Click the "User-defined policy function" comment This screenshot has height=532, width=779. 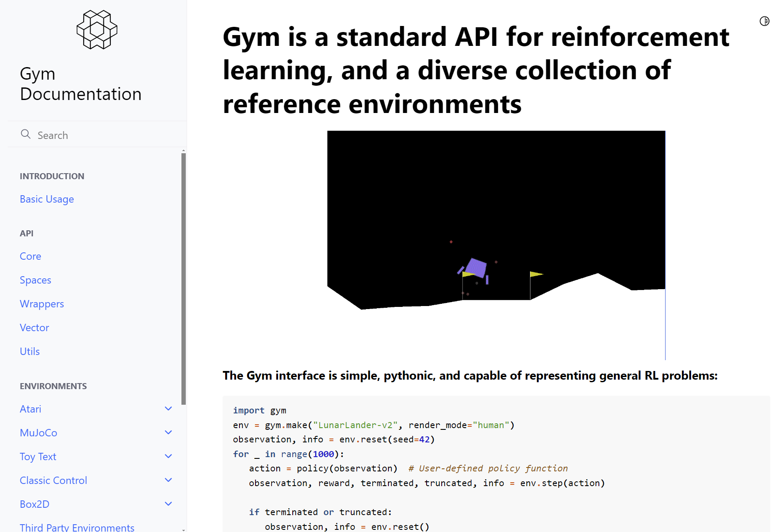click(x=488, y=468)
